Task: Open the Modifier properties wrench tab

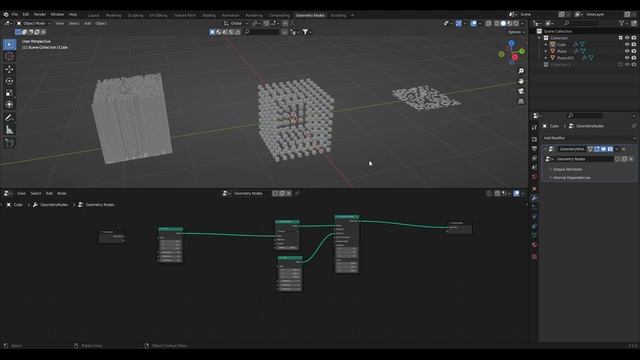Action: tap(534, 198)
